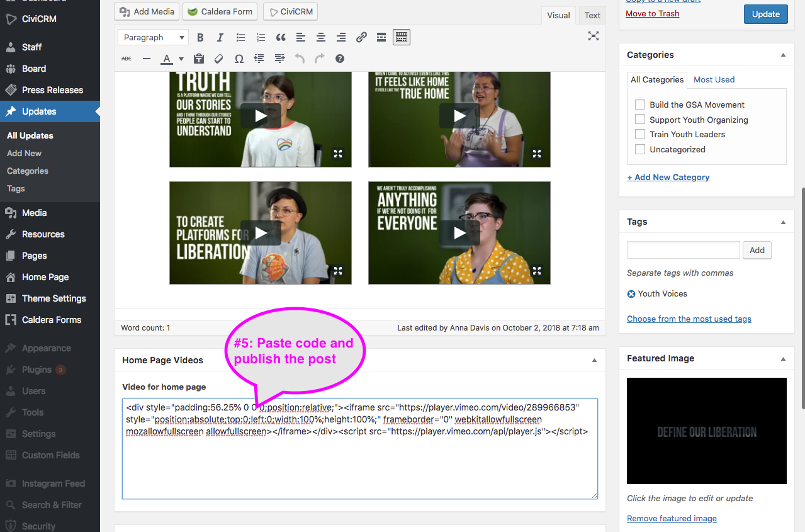Toggle italic formatting in editor toolbar

click(220, 38)
